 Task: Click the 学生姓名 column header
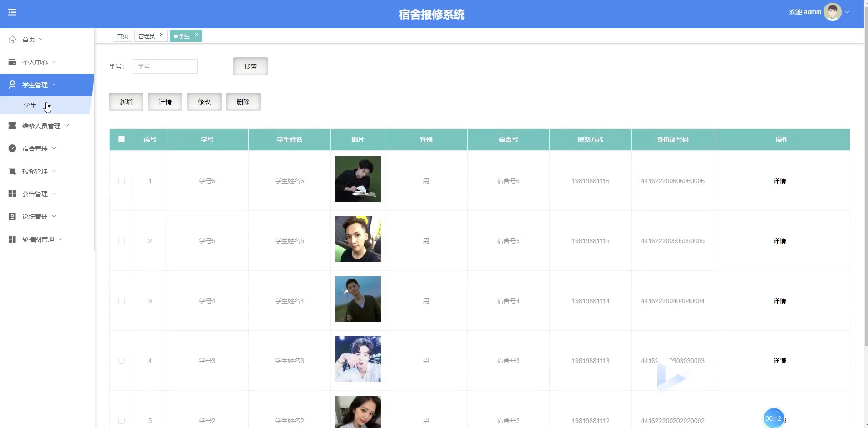[x=290, y=139]
